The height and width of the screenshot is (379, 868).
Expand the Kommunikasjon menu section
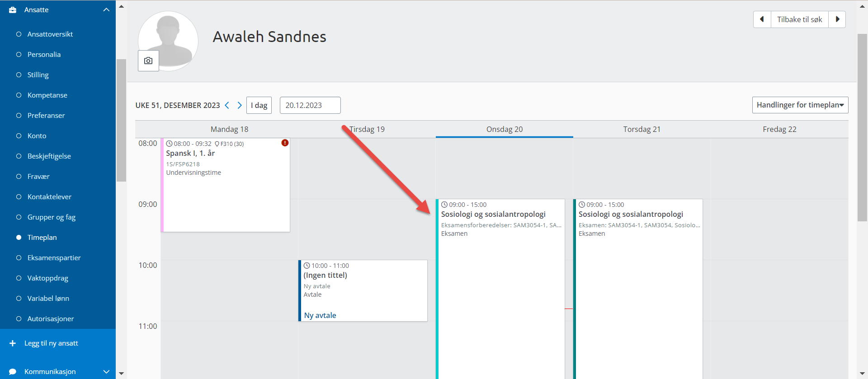pos(106,372)
